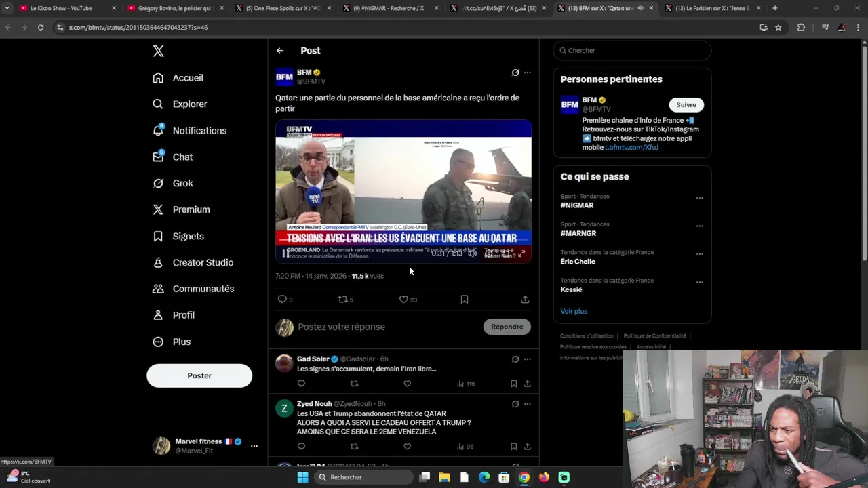Open the #NIGMAR trend

[577, 205]
